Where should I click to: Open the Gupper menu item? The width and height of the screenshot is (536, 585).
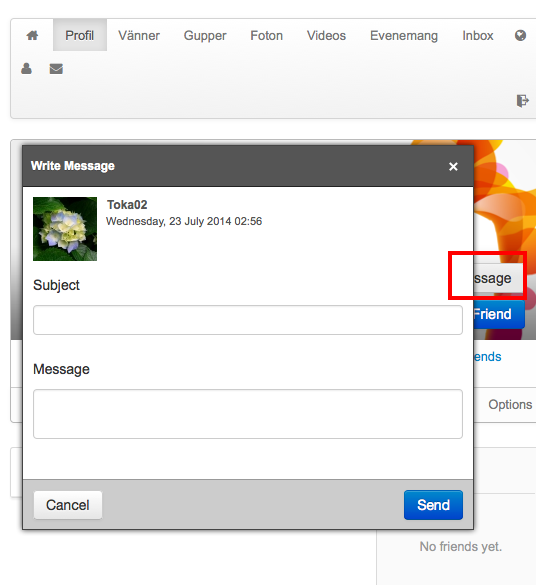pyautogui.click(x=205, y=36)
